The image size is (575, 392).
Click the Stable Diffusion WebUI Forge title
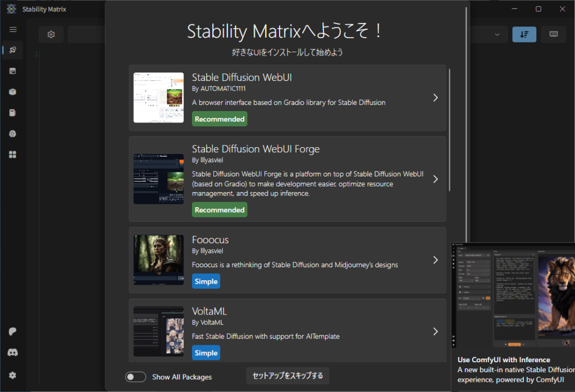coord(255,149)
